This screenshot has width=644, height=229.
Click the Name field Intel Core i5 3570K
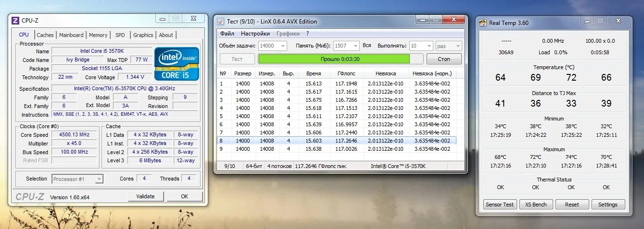[101, 51]
